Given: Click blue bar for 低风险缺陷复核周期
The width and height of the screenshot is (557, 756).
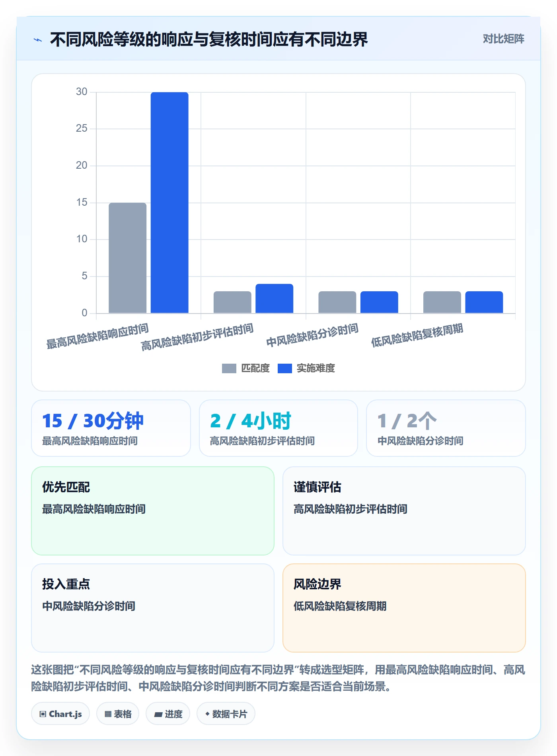Looking at the screenshot, I should tap(484, 302).
